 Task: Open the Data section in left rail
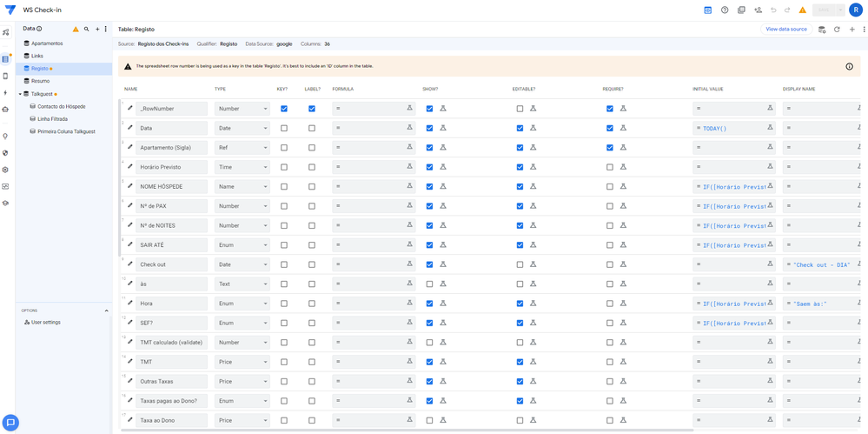pos(5,59)
